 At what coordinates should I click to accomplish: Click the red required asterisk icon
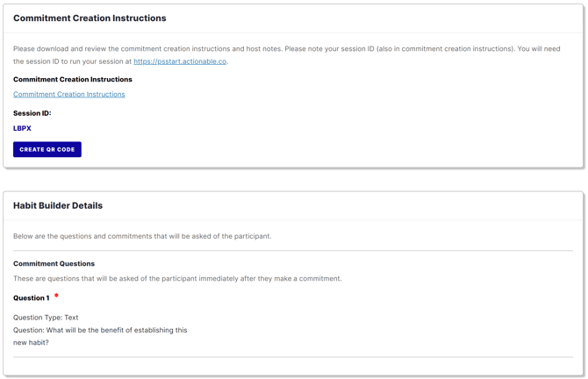(x=56, y=297)
